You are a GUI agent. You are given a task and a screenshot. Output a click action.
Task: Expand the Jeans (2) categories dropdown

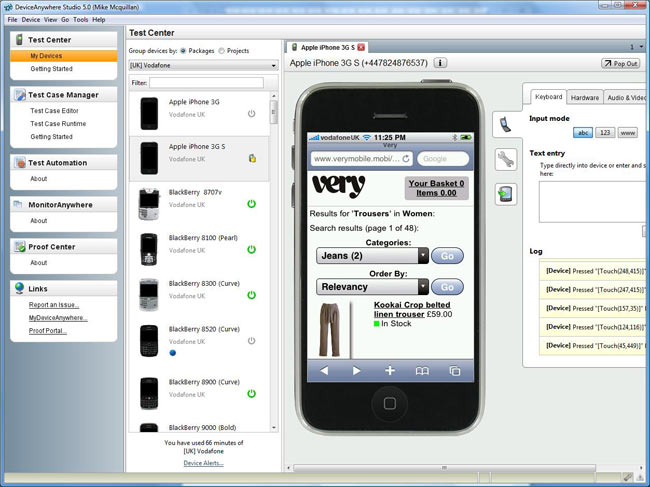423,256
